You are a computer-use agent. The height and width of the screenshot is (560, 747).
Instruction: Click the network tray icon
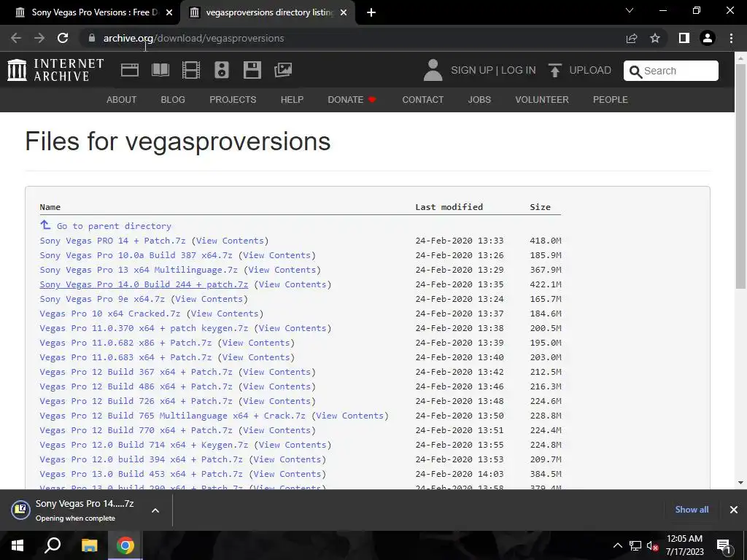click(x=635, y=546)
